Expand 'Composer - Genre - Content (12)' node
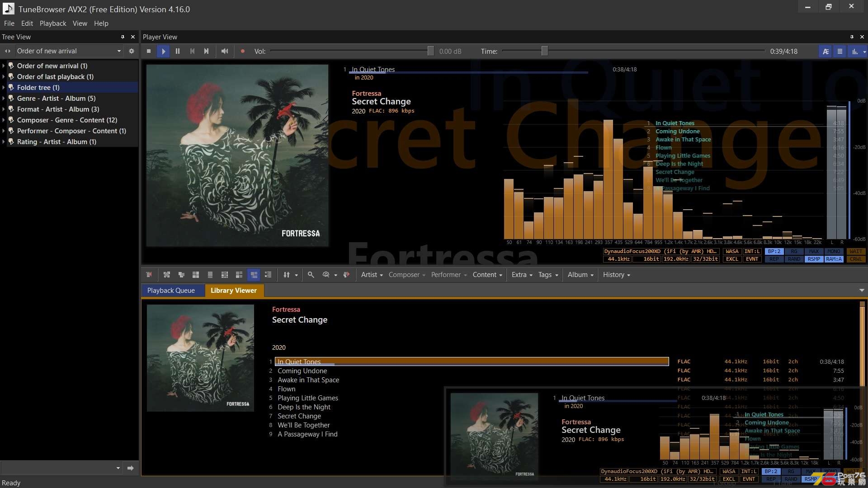 pyautogui.click(x=4, y=120)
